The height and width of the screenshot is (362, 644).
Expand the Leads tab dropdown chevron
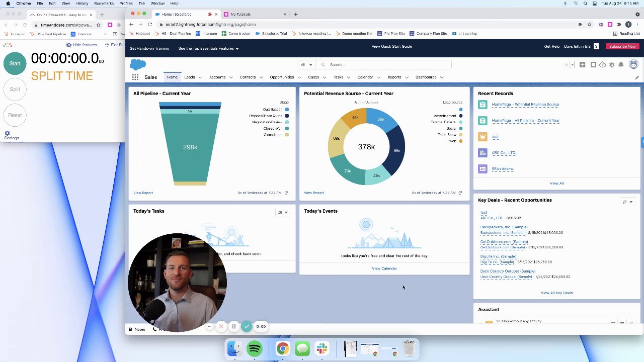[x=200, y=77]
